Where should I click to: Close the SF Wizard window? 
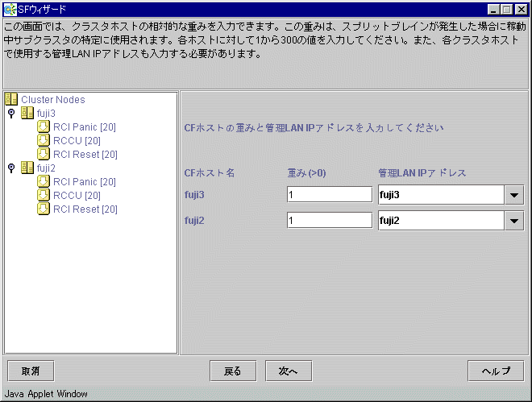point(521,10)
